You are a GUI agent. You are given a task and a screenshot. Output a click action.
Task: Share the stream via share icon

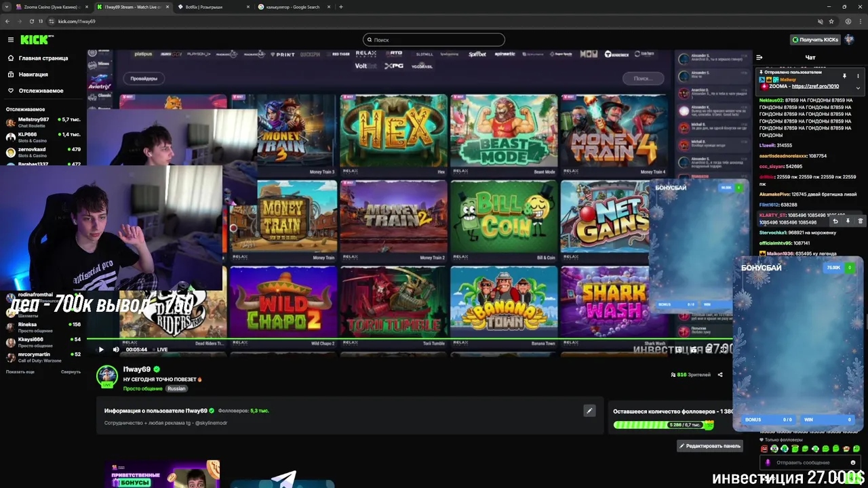(x=720, y=375)
